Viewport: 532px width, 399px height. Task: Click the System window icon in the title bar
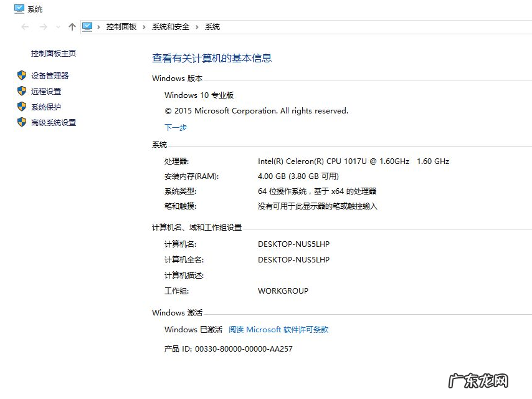[18, 9]
